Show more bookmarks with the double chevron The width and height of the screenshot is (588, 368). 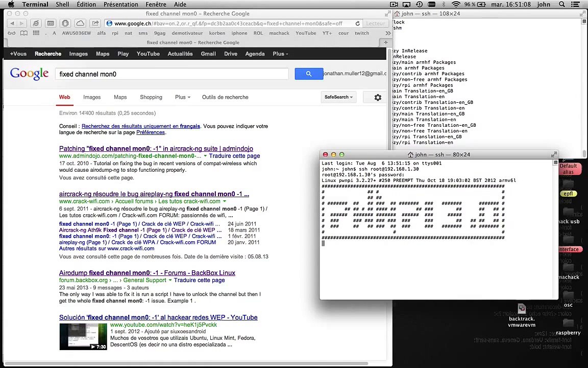(388, 33)
